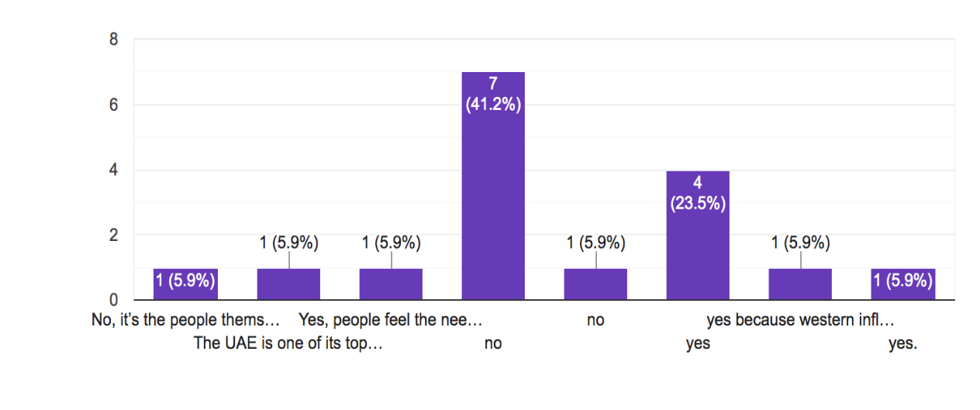
Task: Select the bar above "No, it's the people thems…"
Action: tap(185, 284)
